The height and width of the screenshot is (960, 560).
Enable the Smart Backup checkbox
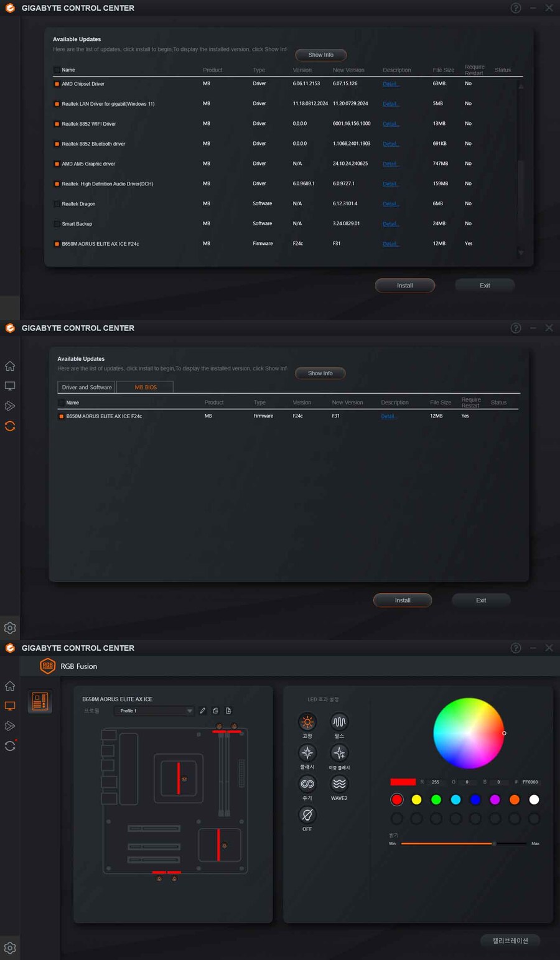click(x=56, y=223)
